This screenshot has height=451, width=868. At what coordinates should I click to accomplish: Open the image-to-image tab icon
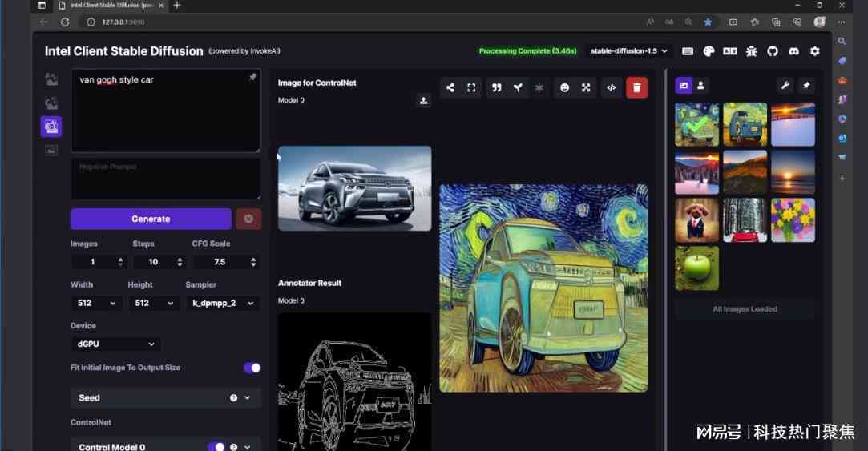click(51, 103)
